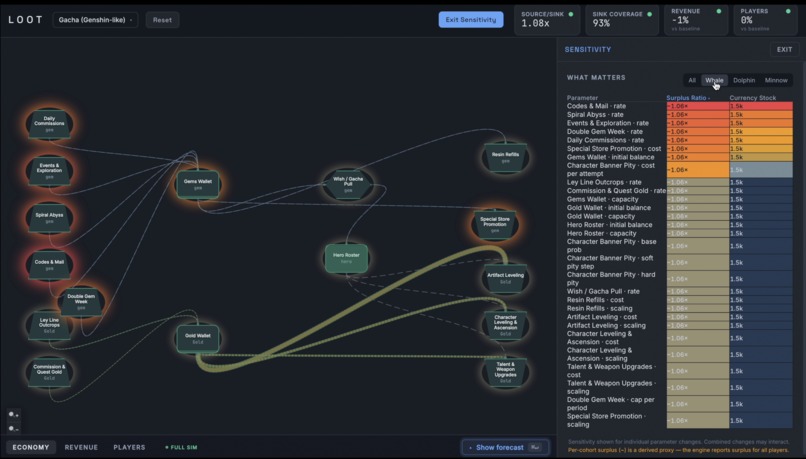Select 'Artifact Leveling · scaling' row
The width and height of the screenshot is (806, 459).
tap(680, 325)
